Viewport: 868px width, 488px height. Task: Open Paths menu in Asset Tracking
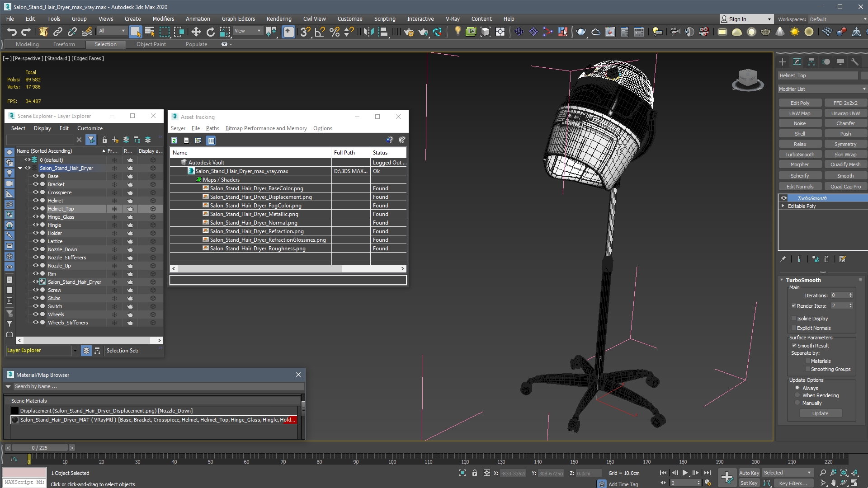[x=212, y=128]
